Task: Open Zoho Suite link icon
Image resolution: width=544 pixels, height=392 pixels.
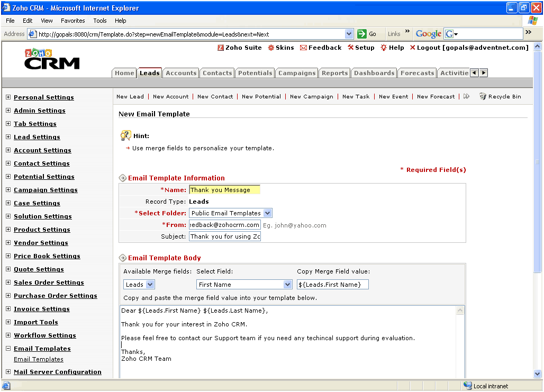Action: pyautogui.click(x=221, y=48)
